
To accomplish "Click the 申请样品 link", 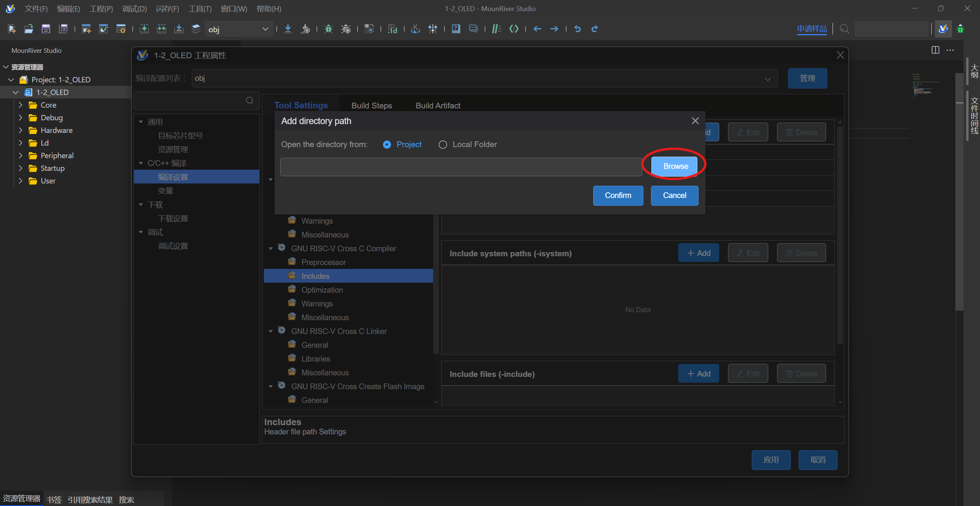I will coord(812,29).
